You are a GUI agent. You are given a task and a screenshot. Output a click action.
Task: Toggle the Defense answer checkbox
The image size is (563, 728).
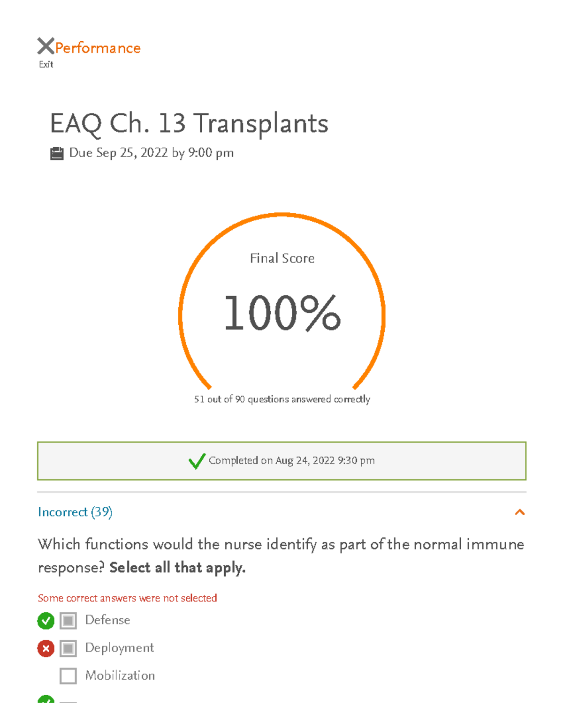pos(68,620)
